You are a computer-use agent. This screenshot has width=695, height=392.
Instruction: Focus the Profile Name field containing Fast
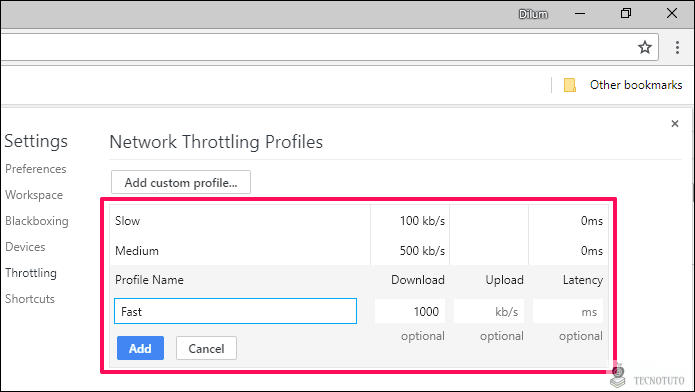click(235, 311)
